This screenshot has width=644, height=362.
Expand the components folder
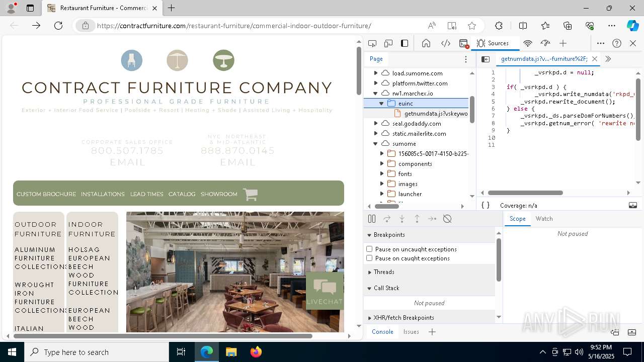coord(381,164)
